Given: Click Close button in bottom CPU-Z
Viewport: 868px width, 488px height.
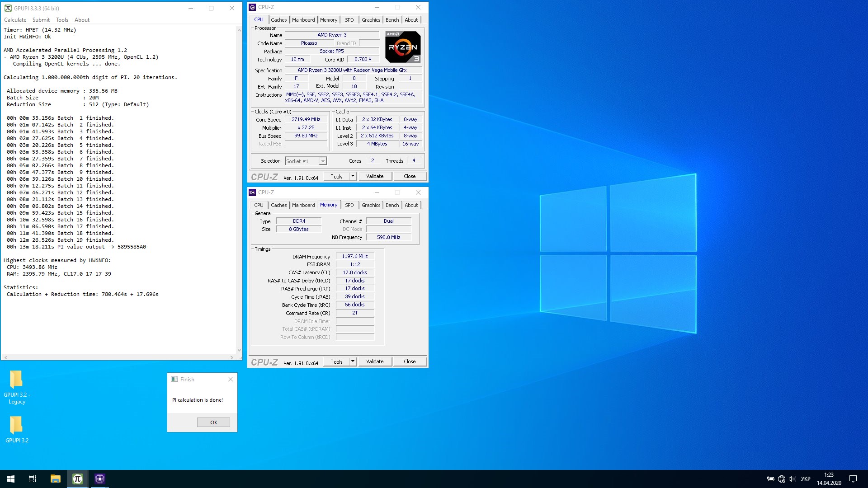Looking at the screenshot, I should point(410,361).
